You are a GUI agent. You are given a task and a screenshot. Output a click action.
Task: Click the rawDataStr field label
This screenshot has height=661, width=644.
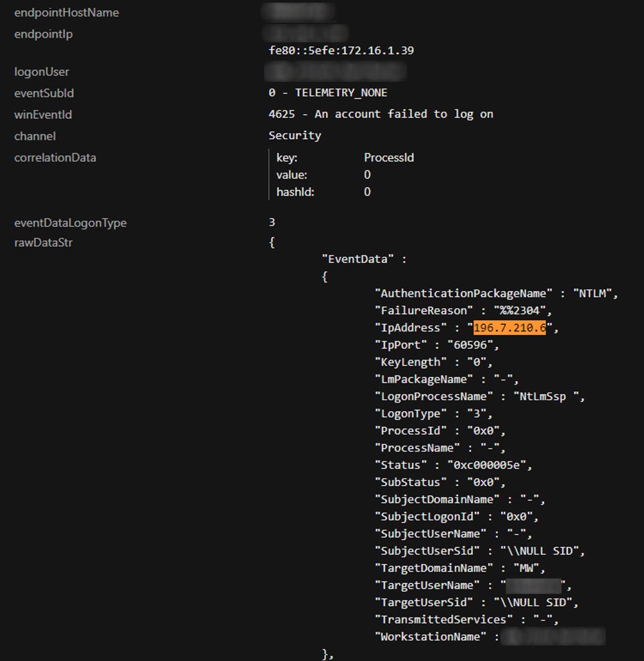coord(44,242)
